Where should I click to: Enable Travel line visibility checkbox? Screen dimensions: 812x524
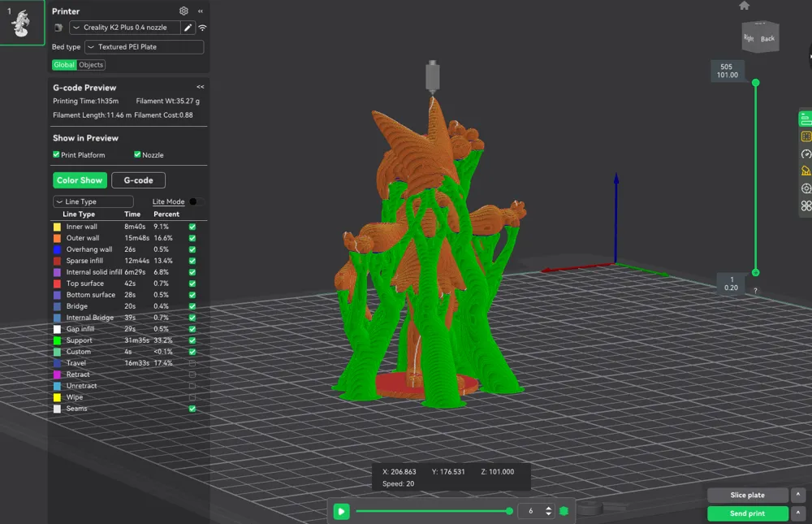(192, 363)
